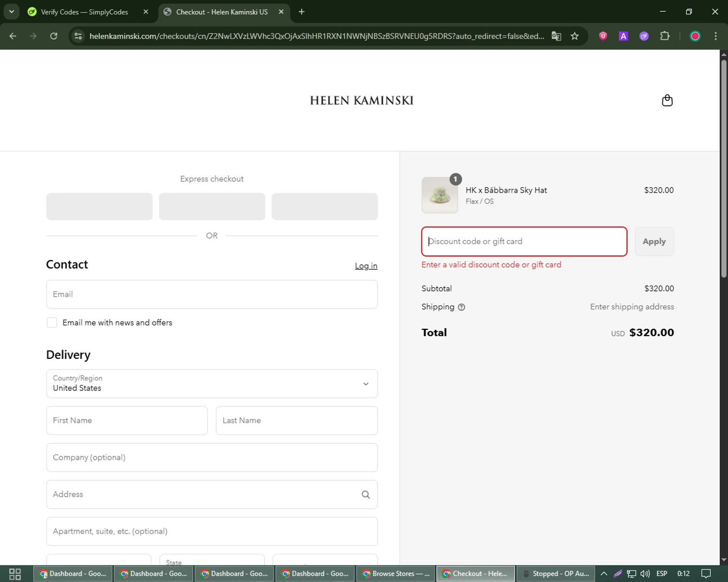Click the taskbar clock showing 0:12
This screenshot has width=728, height=582.
point(683,574)
